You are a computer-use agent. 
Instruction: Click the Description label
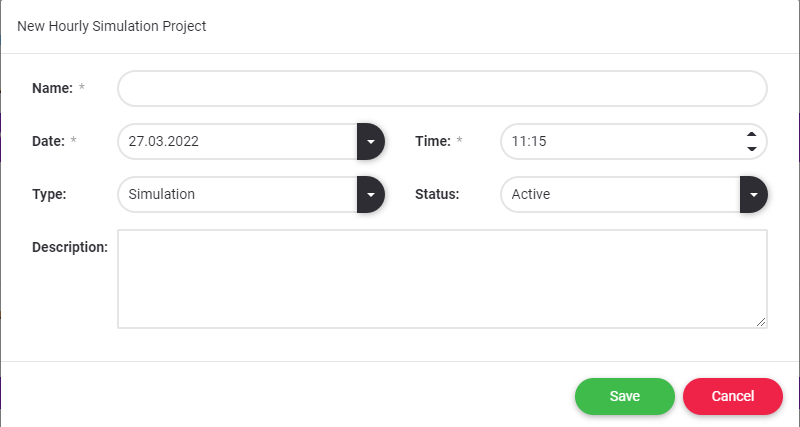coord(70,246)
